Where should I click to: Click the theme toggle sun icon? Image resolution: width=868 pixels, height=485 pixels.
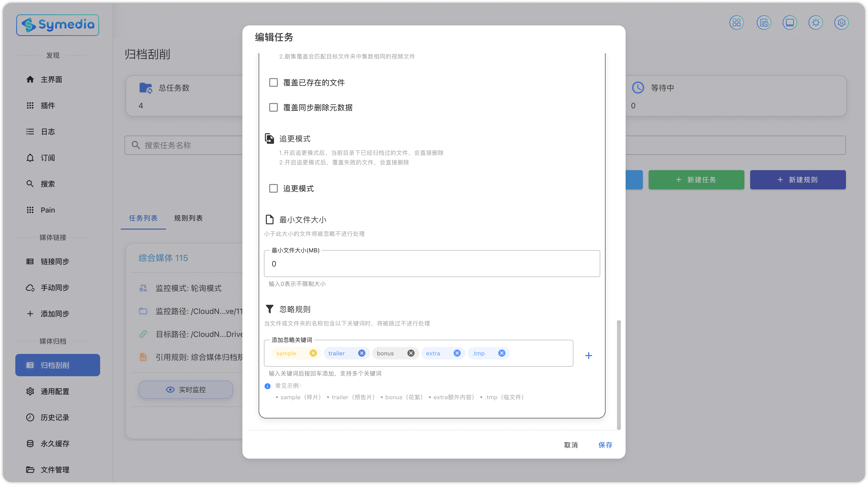coord(816,23)
